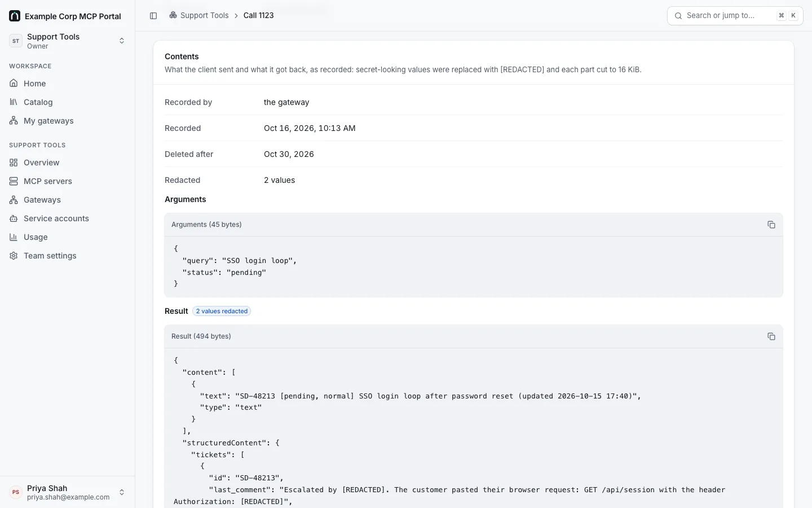Navigate to MCP servers
812x508 pixels.
[68, 181]
